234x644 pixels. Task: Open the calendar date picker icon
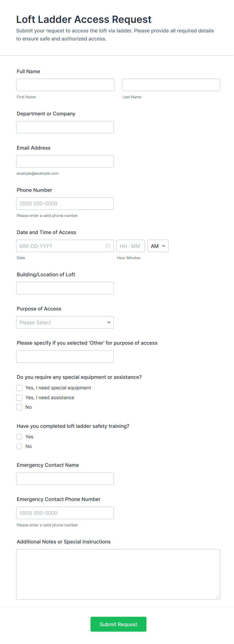[x=108, y=246]
